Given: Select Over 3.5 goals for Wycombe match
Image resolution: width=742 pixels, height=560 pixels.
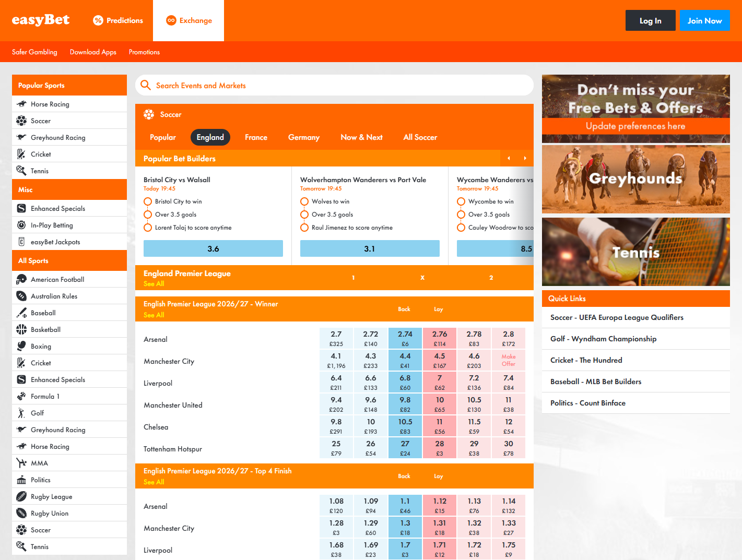Looking at the screenshot, I should (461, 215).
